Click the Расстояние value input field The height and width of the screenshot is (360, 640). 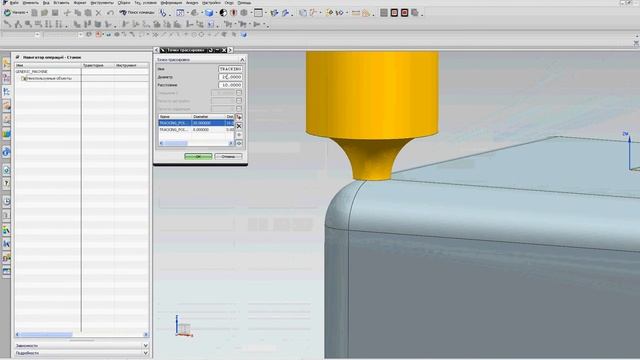(230, 85)
